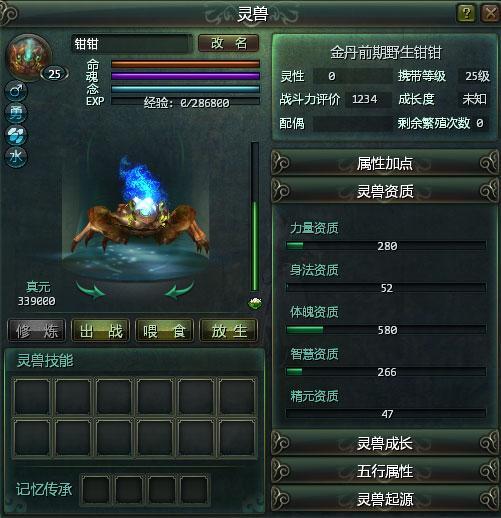This screenshot has width=501, height=518.
Task: Collapse the 灵兽资质 section
Action: [385, 191]
